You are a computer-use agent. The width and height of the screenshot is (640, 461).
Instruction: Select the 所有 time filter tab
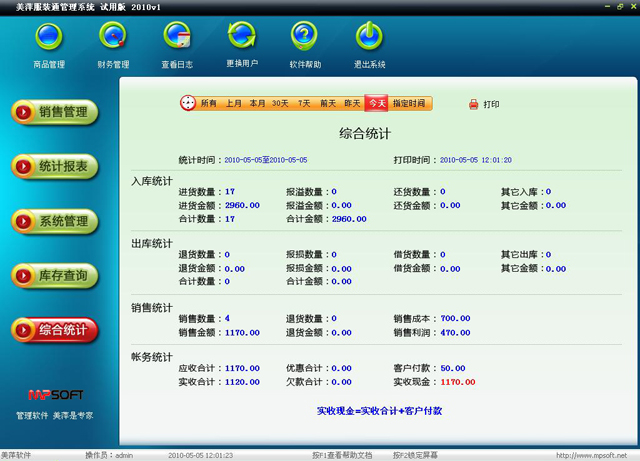point(209,103)
